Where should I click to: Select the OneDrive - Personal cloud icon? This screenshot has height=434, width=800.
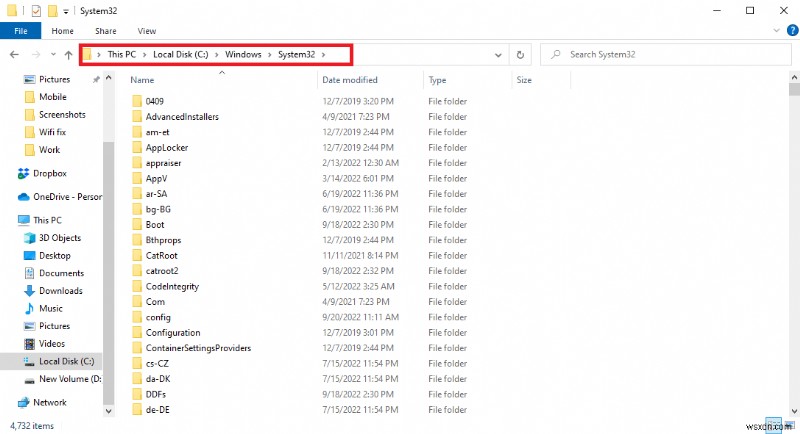pyautogui.click(x=23, y=197)
